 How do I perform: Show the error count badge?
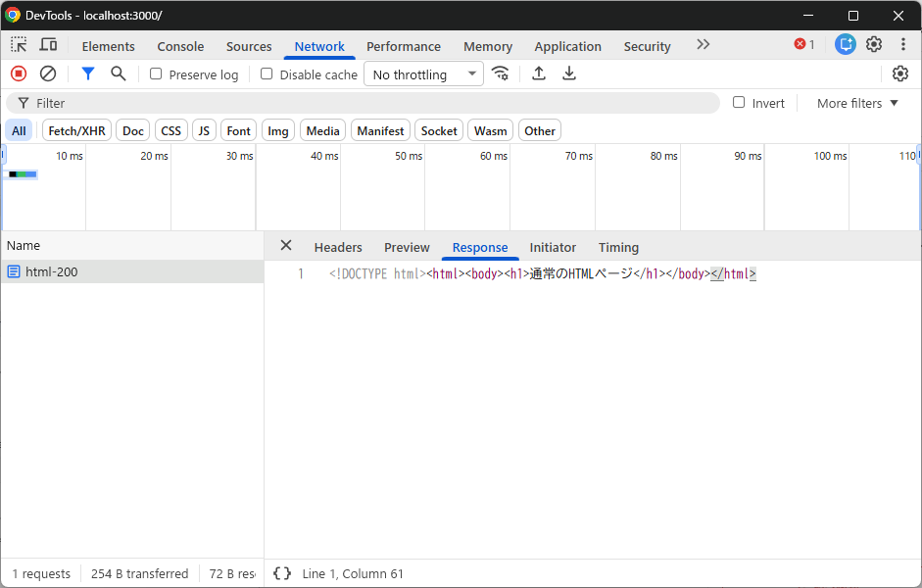(804, 45)
